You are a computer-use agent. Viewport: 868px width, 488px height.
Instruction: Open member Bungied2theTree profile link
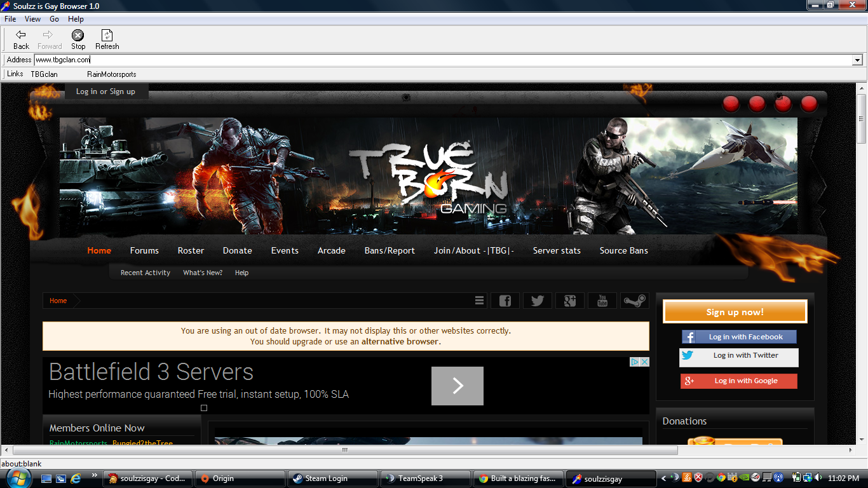click(x=142, y=443)
